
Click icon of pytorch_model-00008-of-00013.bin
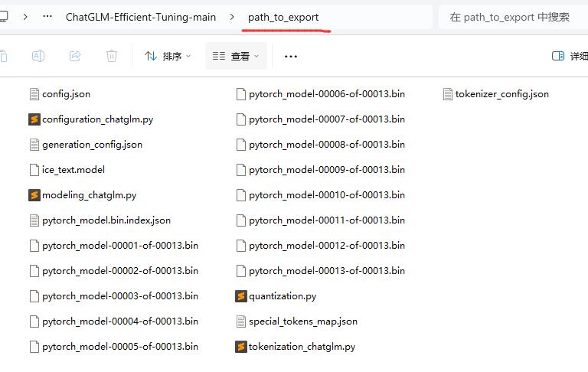(x=241, y=145)
